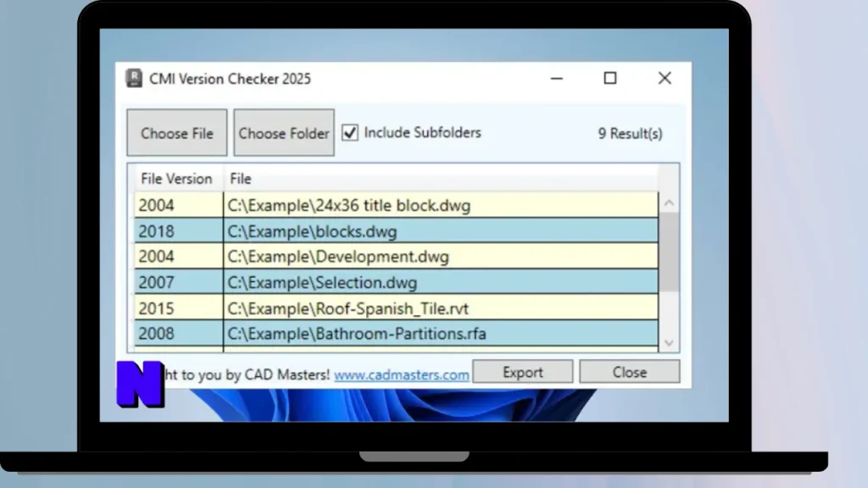Select the Bathroom-Partitions.rfa file path
Viewport: 868px width, 488px height.
tap(357, 334)
